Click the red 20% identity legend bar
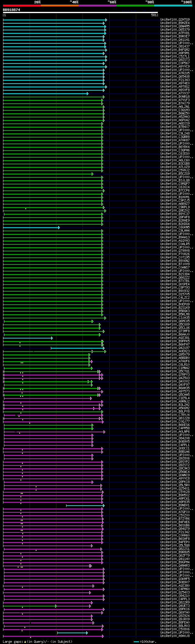 [x=22, y=5]
